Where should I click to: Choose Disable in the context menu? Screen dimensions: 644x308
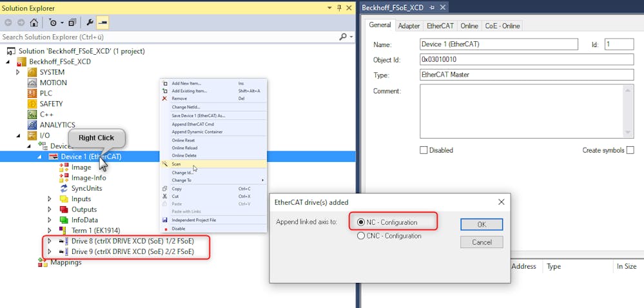point(213,228)
